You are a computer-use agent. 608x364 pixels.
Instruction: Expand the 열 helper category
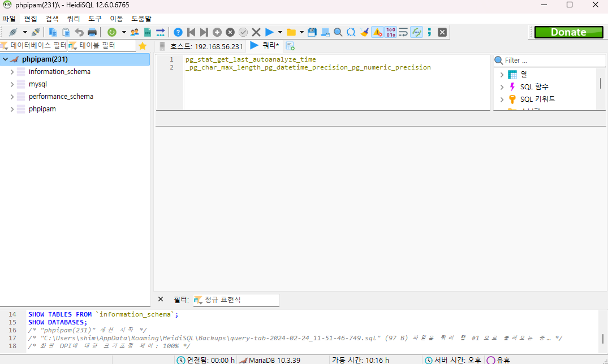point(502,75)
